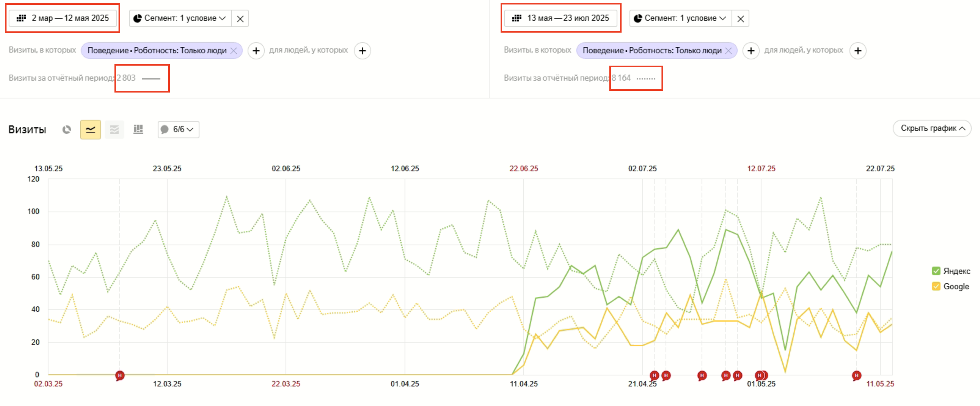The width and height of the screenshot is (980, 406).
Task: Delete left 'Роботность: Только люди' filter tag
Action: pyautogui.click(x=234, y=51)
